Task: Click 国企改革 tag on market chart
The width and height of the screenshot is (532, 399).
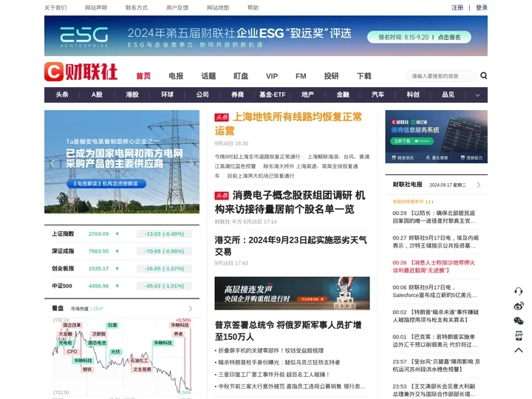Action: coord(72,324)
